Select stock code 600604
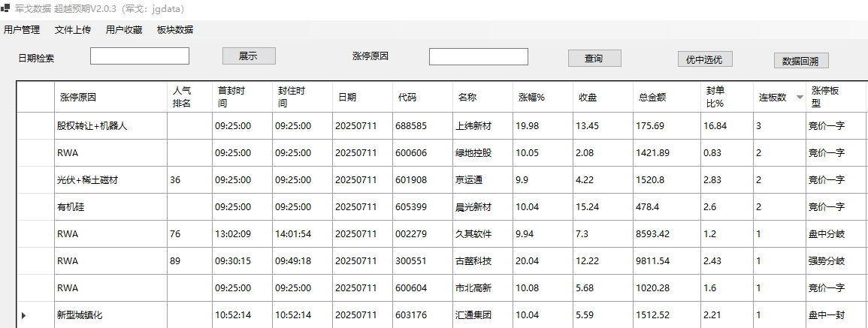The image size is (868, 328). point(423,288)
